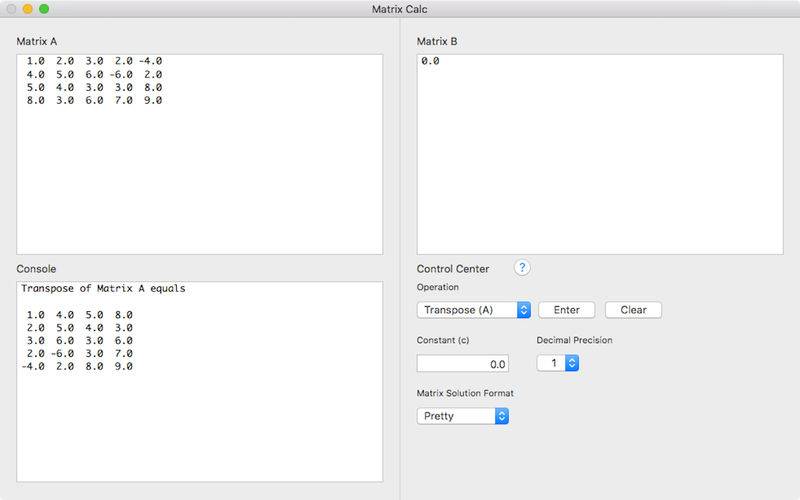Open the Decimal Precision dropdown
This screenshot has width=800, height=500.
(558, 363)
